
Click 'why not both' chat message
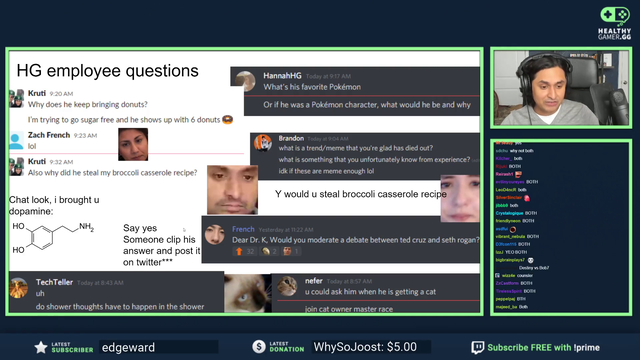(522, 151)
